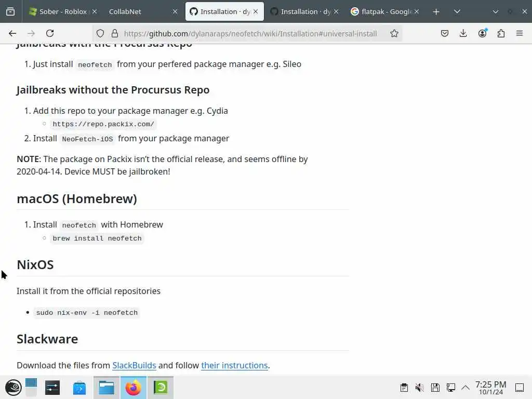Switch to flatpak Google tab
The image size is (532, 399).
coord(385,11)
